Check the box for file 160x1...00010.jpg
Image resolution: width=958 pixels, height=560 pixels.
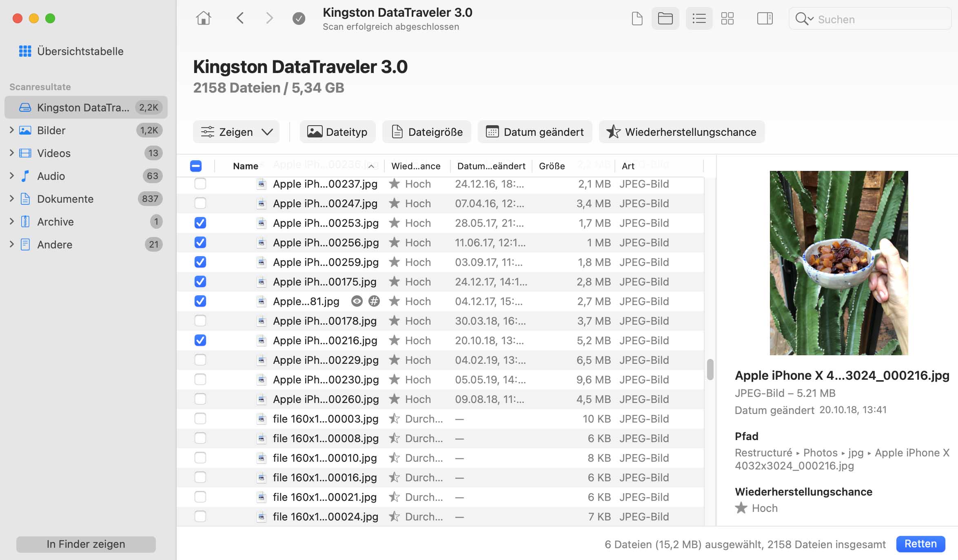200,458
